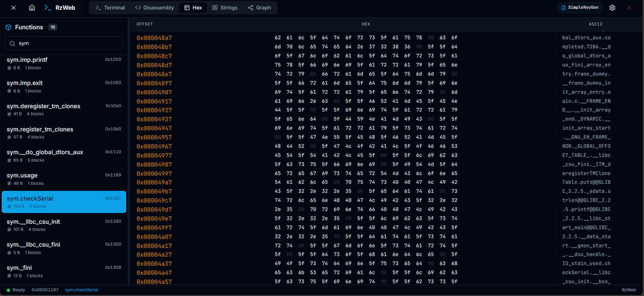Select function sym.imp.printf
Image resolution: width=644 pixels, height=296 pixels.
64,63
